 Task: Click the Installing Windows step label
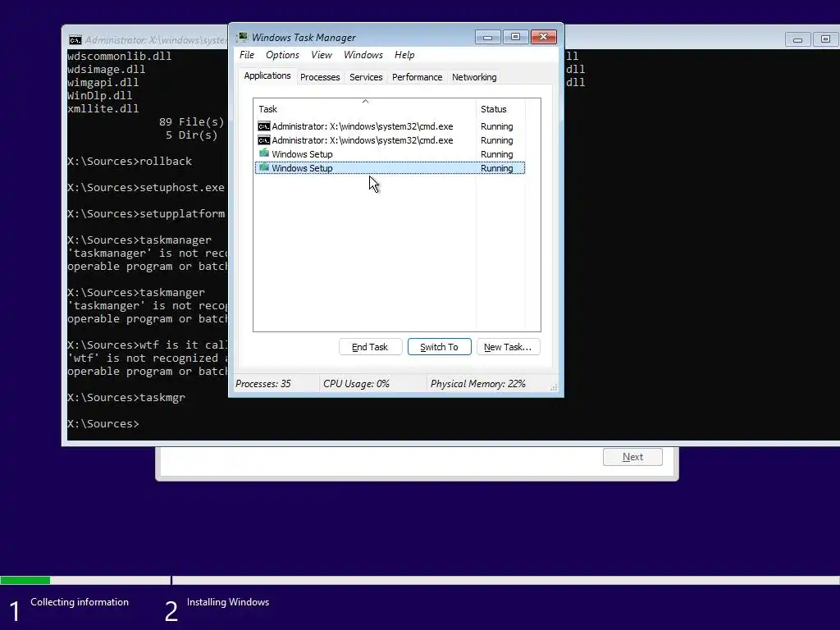click(228, 602)
